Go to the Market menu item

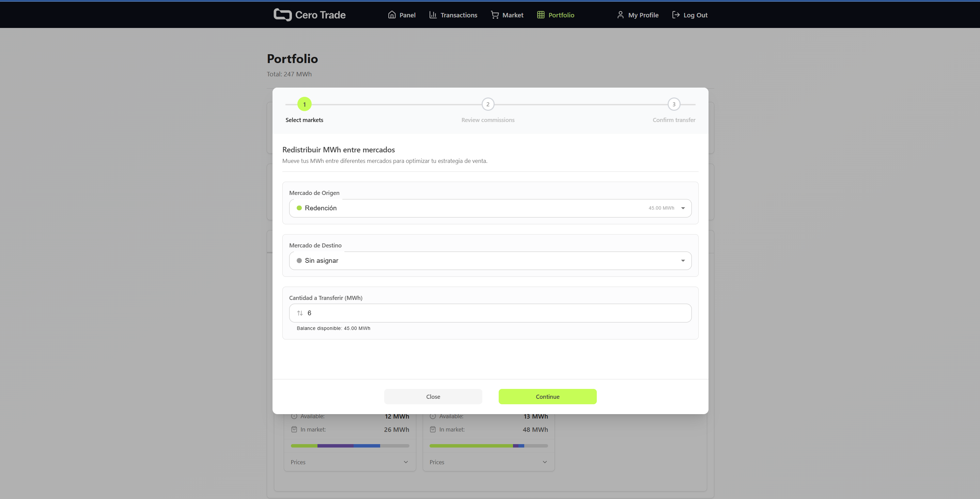point(512,15)
